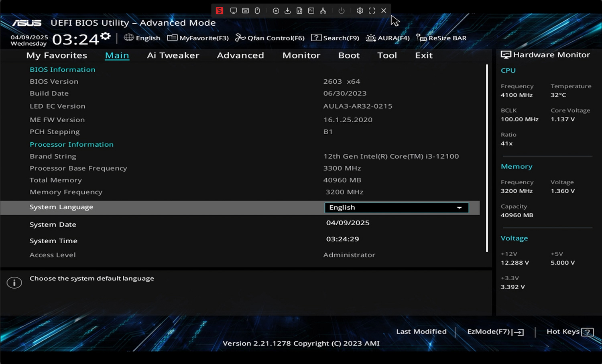Image resolution: width=602 pixels, height=364 pixels.
Task: Close the top toolbar with X
Action: click(384, 10)
